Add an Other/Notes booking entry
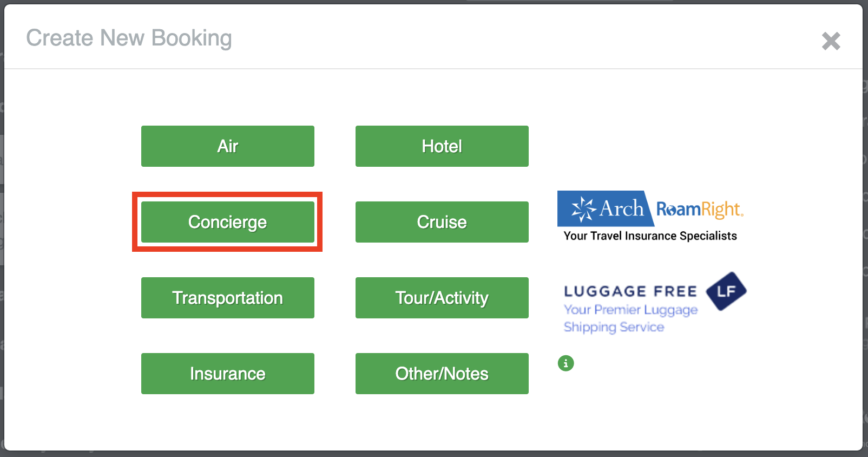 click(442, 374)
